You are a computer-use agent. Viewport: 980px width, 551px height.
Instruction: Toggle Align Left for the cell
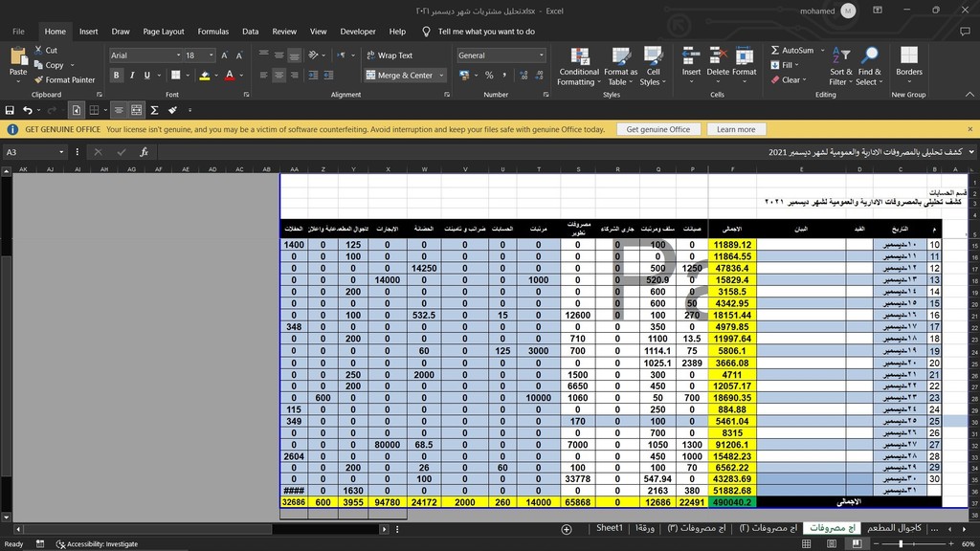tap(264, 75)
